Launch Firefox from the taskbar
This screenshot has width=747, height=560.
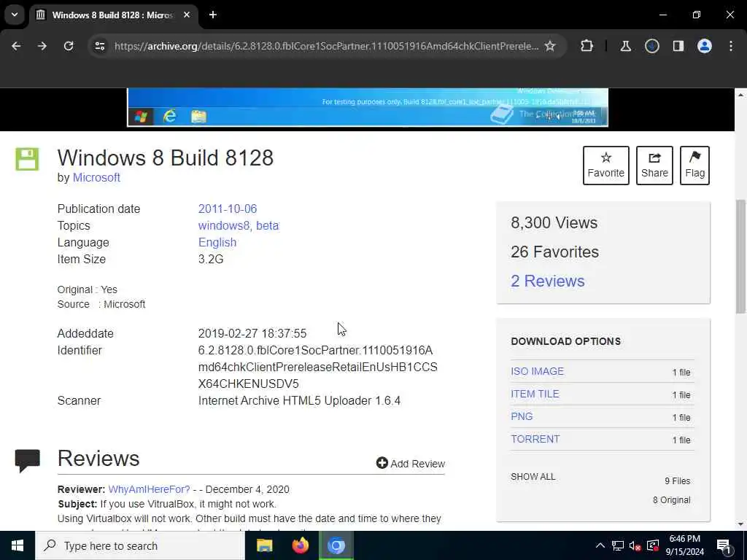tap(300, 545)
